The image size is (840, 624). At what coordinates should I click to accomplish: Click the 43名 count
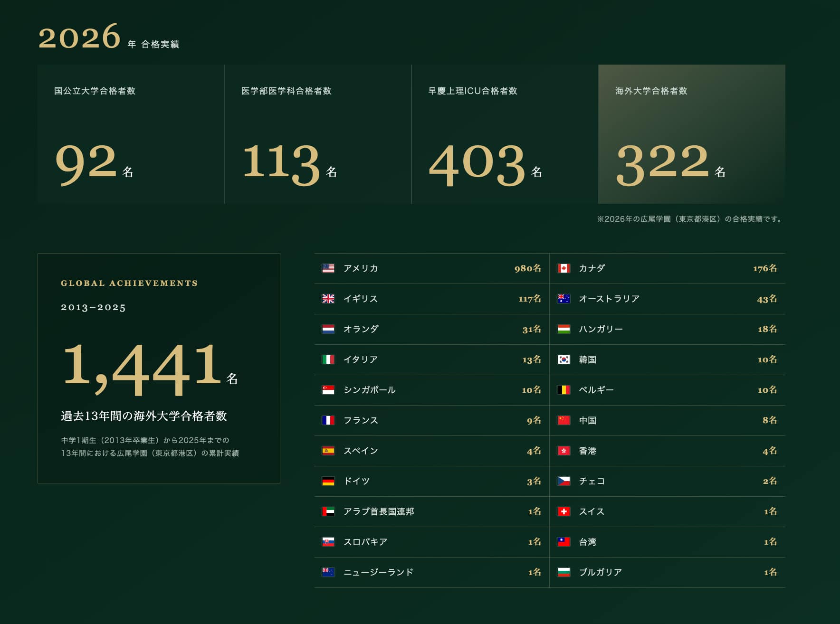767,299
